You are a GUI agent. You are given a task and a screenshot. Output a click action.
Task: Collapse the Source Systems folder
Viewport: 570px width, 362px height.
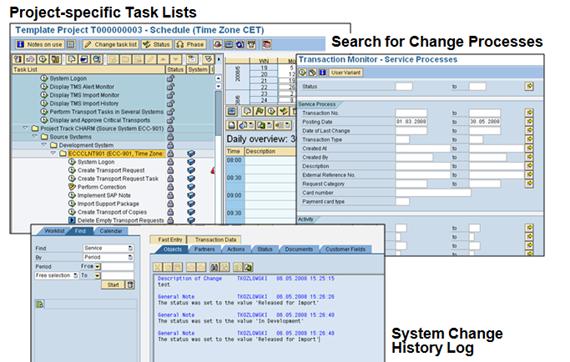(x=35, y=136)
